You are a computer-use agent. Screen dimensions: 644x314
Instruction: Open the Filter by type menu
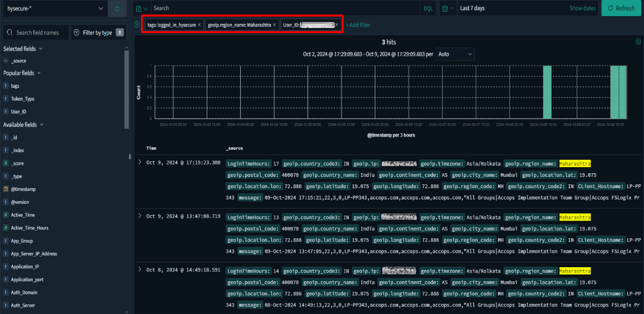(x=98, y=33)
